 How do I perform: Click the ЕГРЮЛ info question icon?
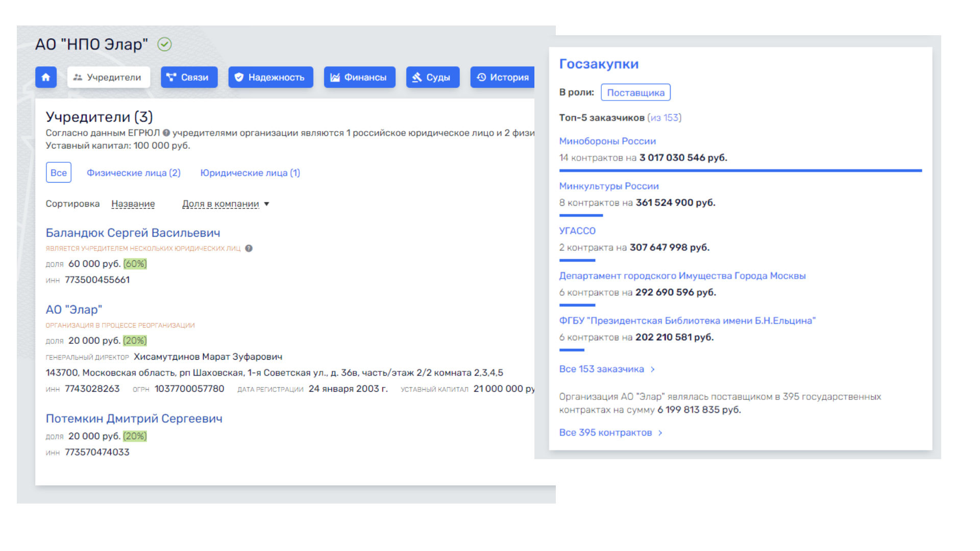[166, 133]
